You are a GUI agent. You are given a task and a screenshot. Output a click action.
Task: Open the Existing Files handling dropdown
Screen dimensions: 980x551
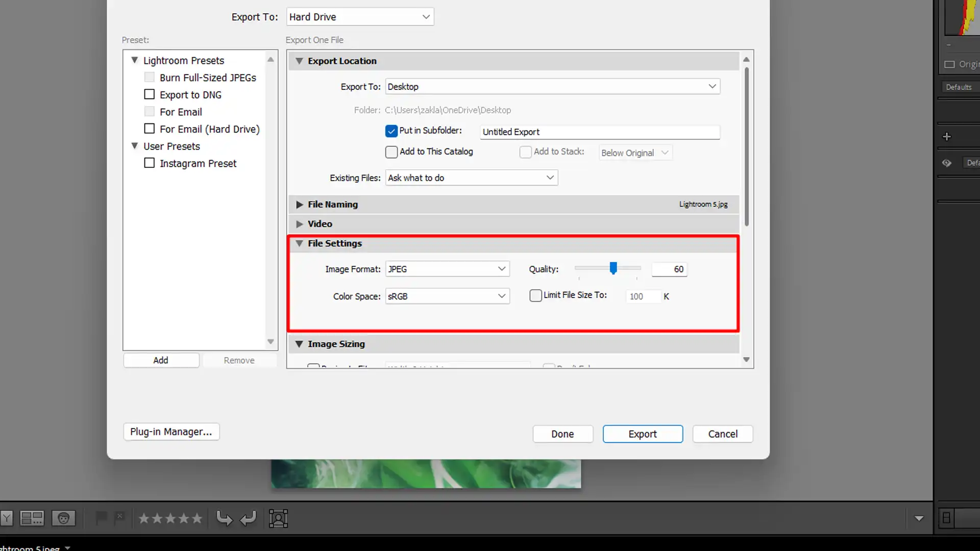click(x=471, y=178)
